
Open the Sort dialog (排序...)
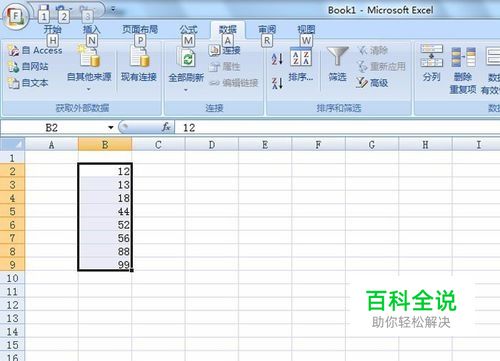(301, 63)
